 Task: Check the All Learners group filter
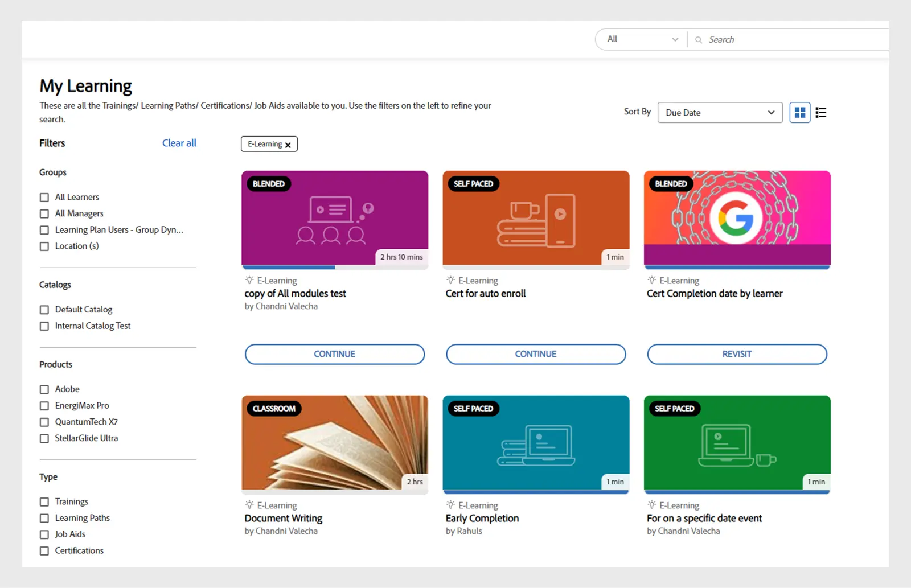tap(44, 197)
